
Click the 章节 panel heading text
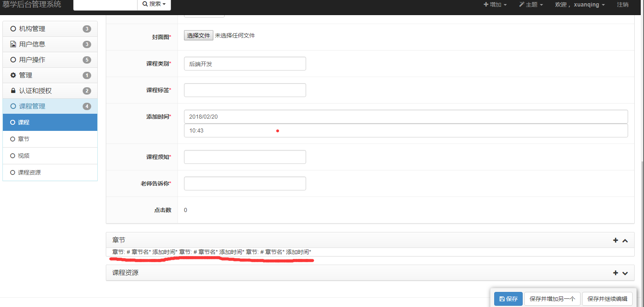point(119,240)
